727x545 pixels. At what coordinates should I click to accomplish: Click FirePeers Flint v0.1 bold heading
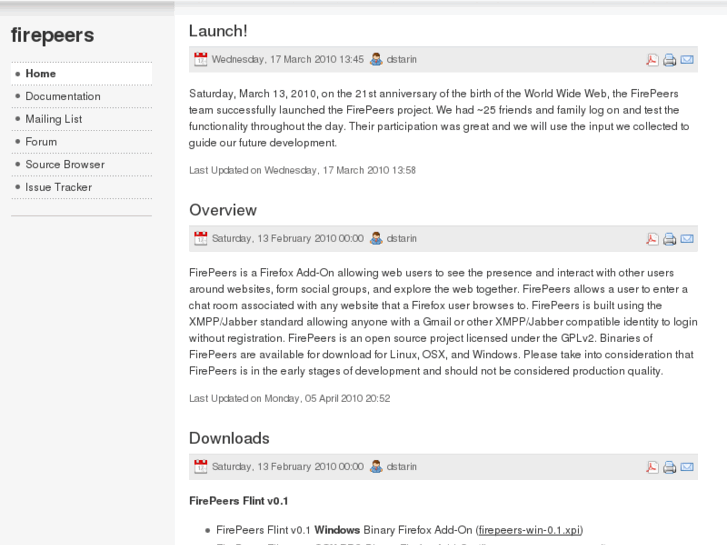coord(238,501)
